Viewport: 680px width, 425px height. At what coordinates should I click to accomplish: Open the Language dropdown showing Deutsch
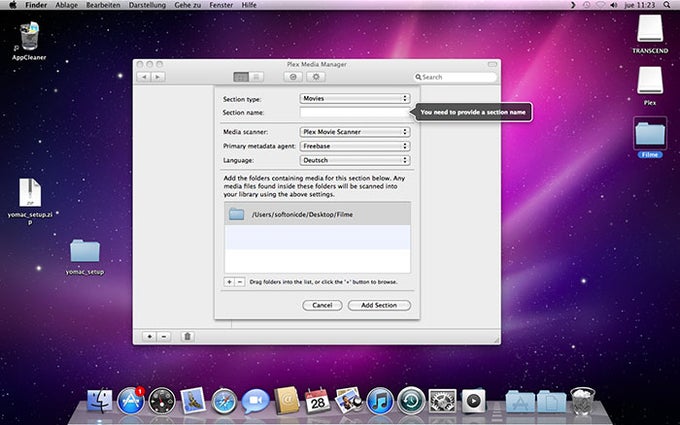(x=355, y=160)
